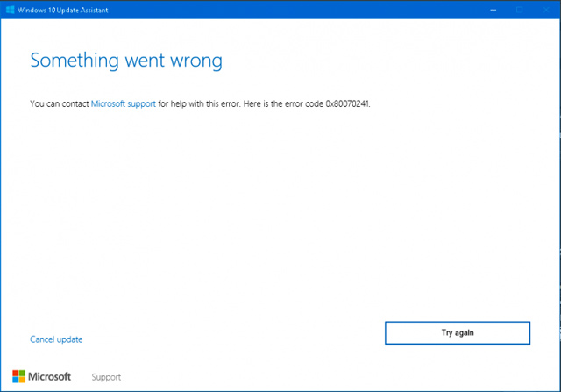Click the Cancel update link

pyautogui.click(x=56, y=339)
